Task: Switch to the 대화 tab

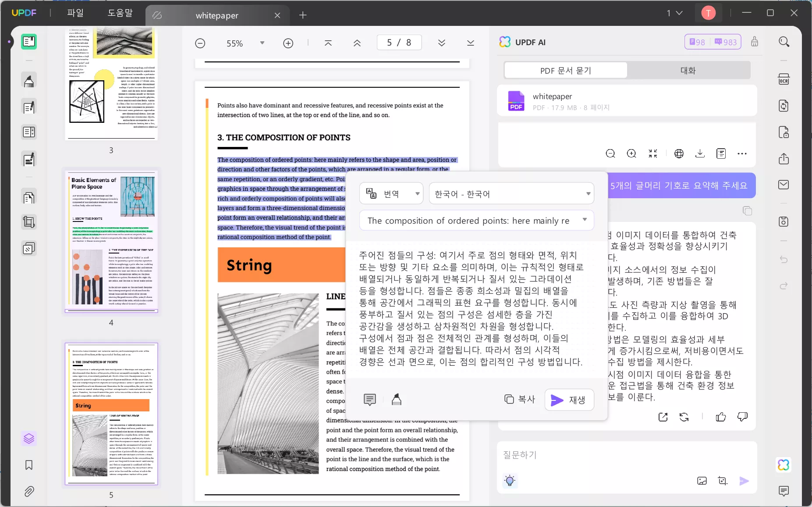Action: (688, 70)
